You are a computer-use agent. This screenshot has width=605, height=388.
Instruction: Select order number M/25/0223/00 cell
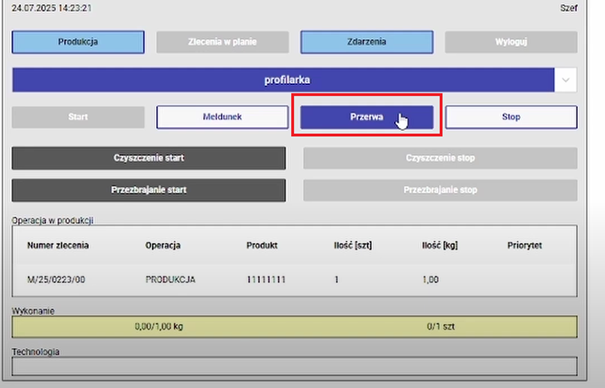tap(56, 280)
